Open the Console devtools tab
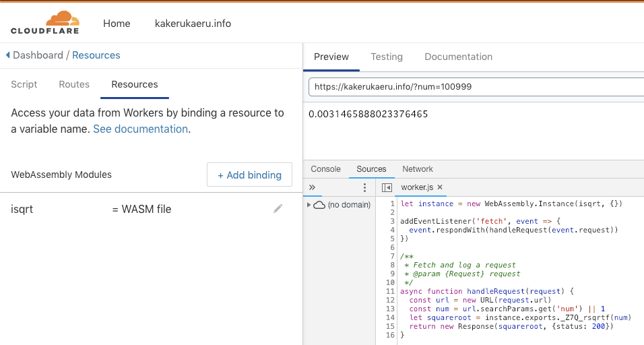Viewport: 644px width, 345px height. tap(325, 169)
